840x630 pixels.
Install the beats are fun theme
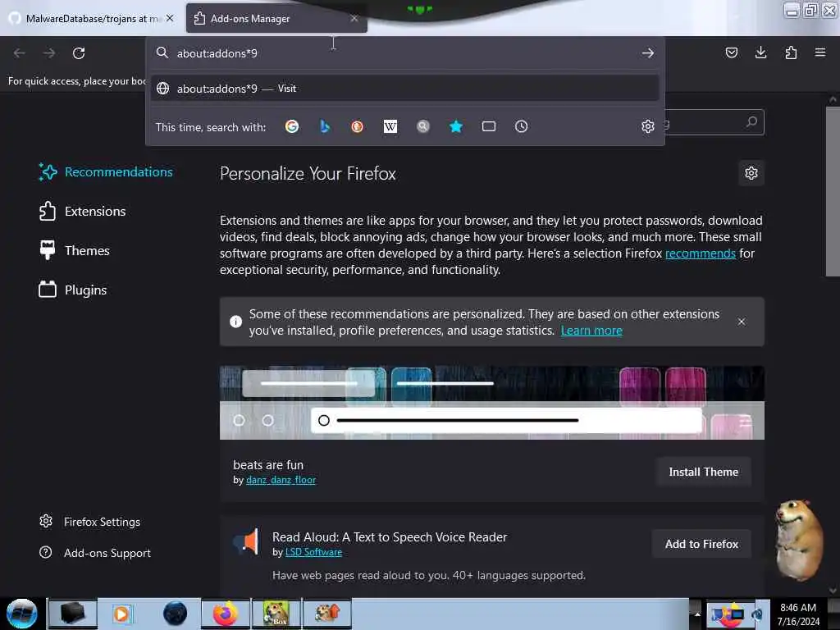coord(703,472)
